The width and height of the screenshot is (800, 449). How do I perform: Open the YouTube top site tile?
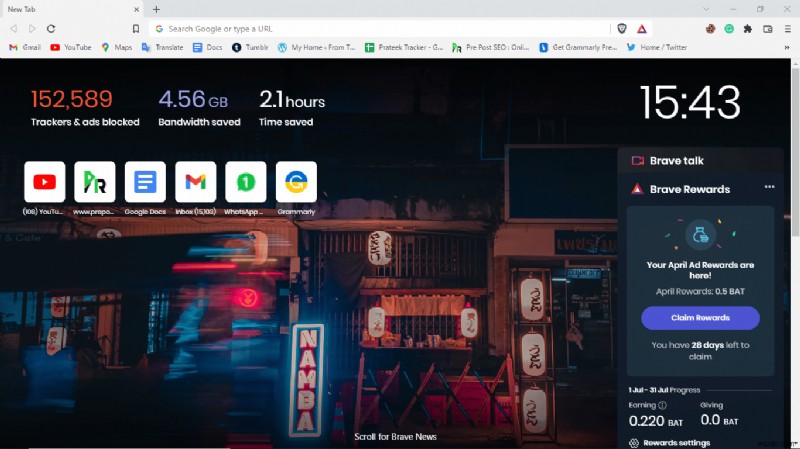pos(44,182)
